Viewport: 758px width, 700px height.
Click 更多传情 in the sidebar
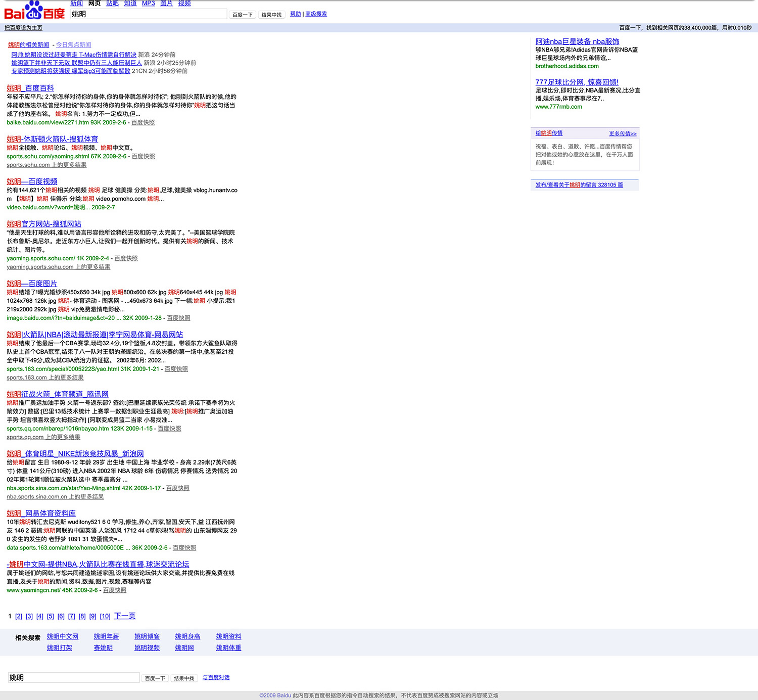pos(623,134)
